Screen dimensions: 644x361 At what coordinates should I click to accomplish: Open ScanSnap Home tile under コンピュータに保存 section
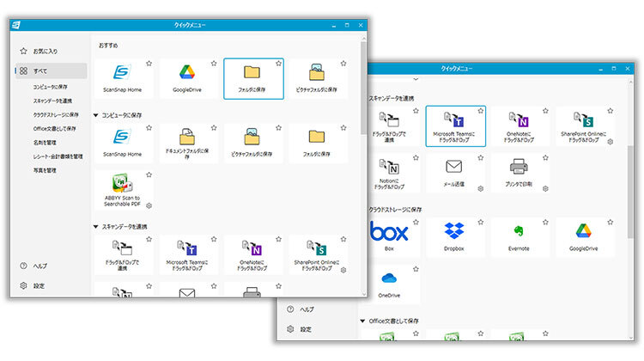click(124, 143)
